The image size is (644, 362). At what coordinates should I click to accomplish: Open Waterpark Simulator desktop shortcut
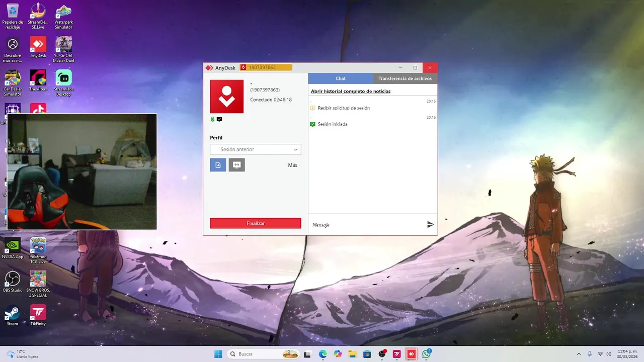tap(63, 16)
